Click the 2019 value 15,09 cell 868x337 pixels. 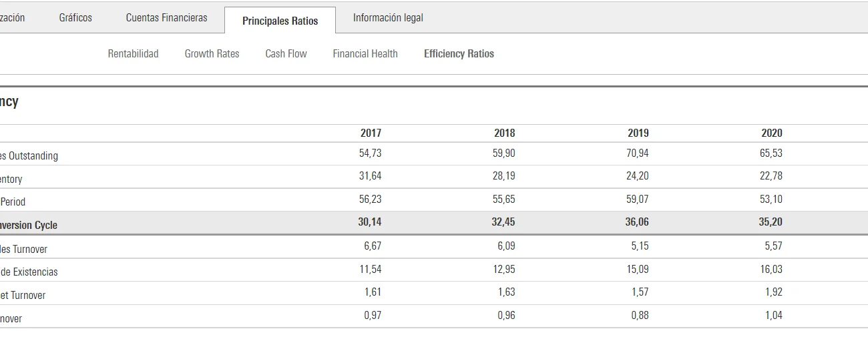637,269
